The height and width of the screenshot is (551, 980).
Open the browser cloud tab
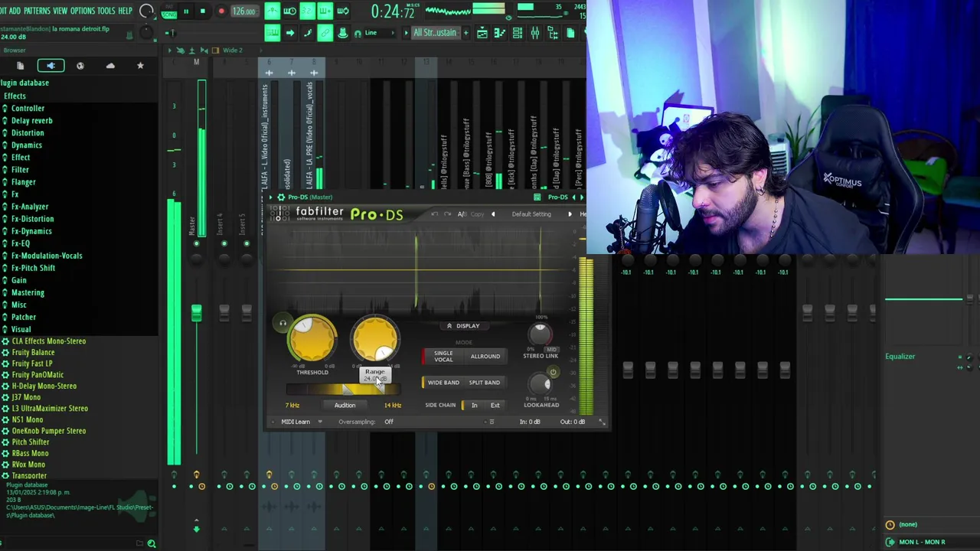(x=110, y=66)
